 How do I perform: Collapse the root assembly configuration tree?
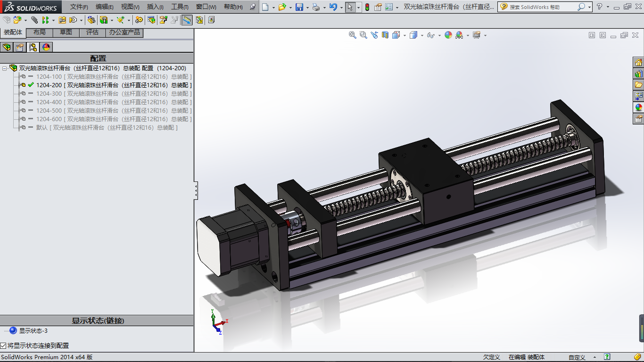[4, 68]
